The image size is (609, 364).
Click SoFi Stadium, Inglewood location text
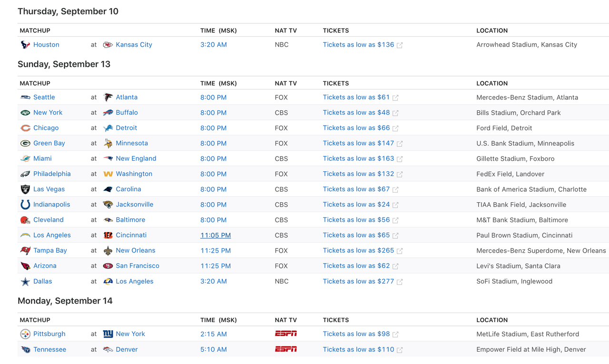pyautogui.click(x=514, y=281)
